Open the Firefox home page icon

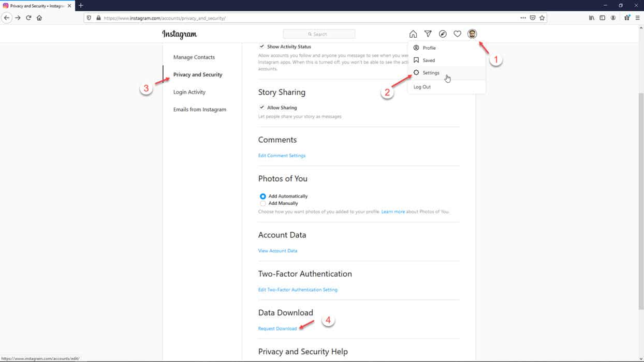click(x=39, y=18)
